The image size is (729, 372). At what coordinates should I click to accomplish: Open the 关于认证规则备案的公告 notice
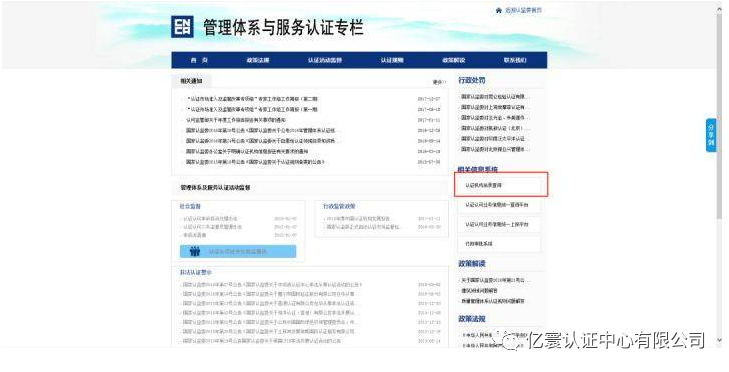point(255,162)
